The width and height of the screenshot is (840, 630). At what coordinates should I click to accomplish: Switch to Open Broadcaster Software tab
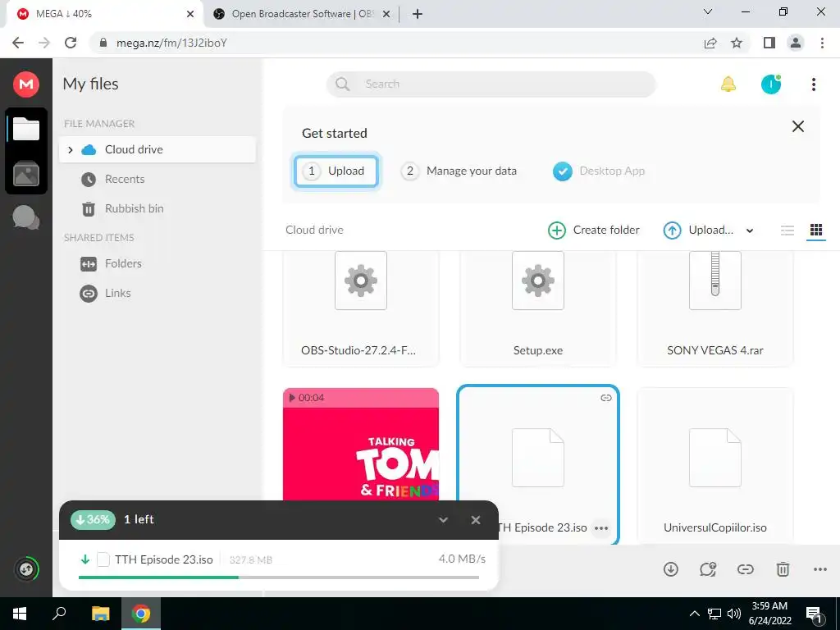point(303,14)
